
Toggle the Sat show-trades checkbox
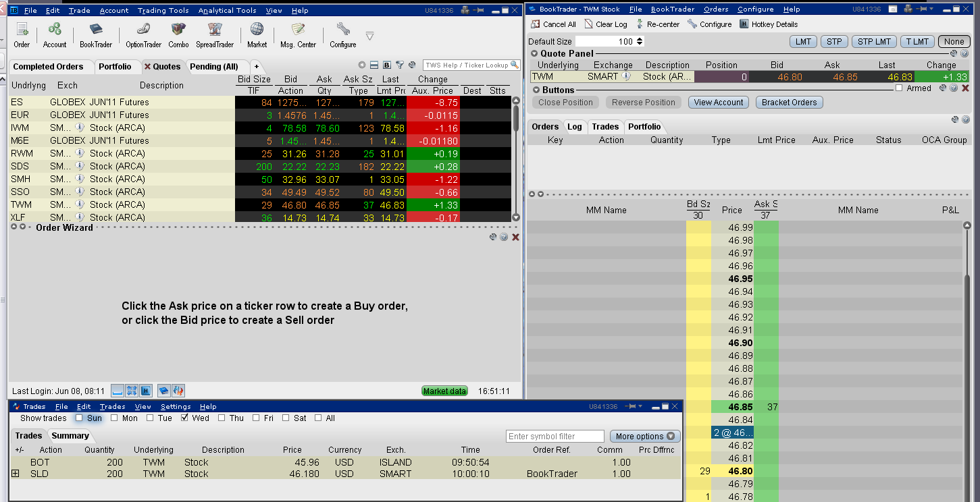[x=286, y=418]
